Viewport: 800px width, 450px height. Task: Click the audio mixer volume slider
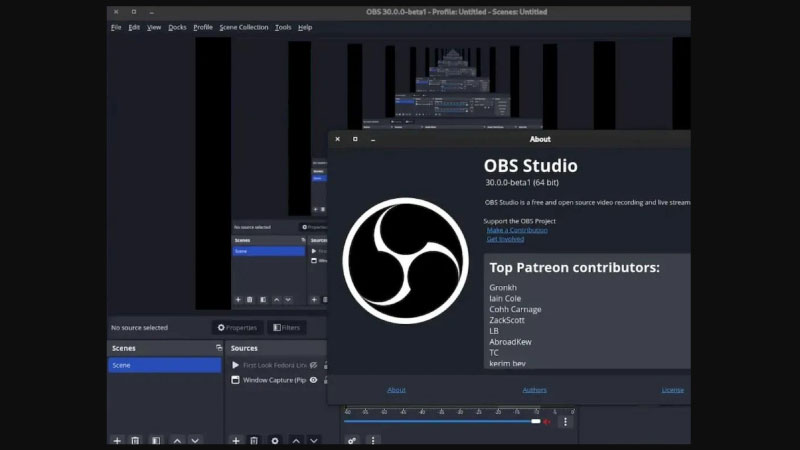442,421
